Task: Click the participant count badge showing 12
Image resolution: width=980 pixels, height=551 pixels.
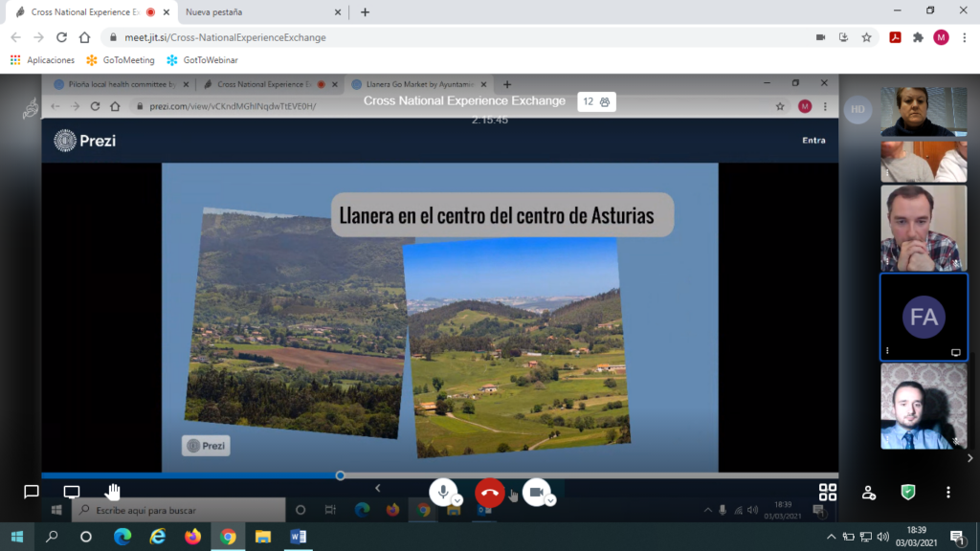Action: 596,101
